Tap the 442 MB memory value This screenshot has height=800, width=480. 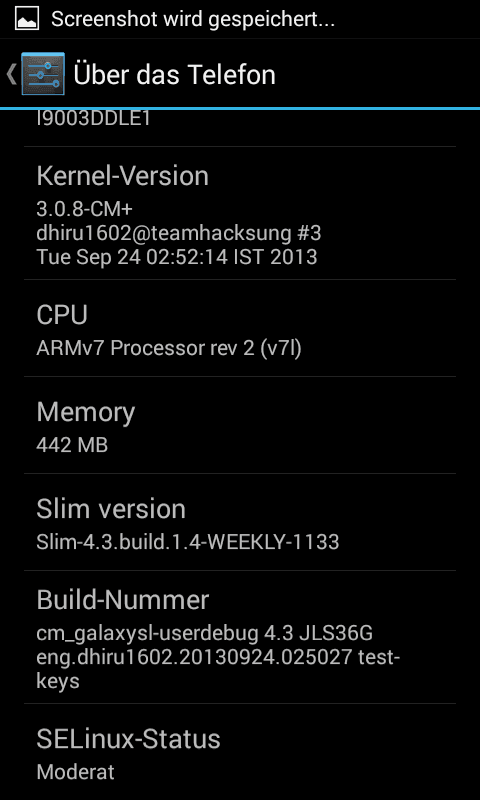click(x=72, y=445)
